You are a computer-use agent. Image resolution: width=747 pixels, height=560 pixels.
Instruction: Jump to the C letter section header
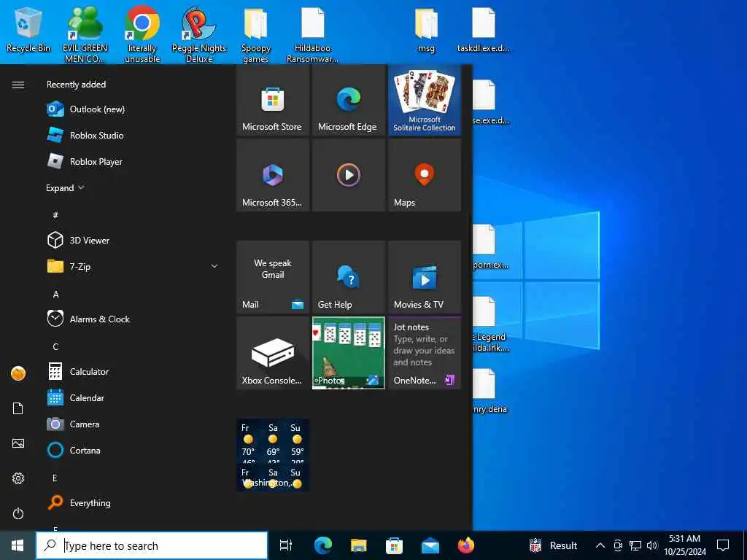pyautogui.click(x=55, y=346)
